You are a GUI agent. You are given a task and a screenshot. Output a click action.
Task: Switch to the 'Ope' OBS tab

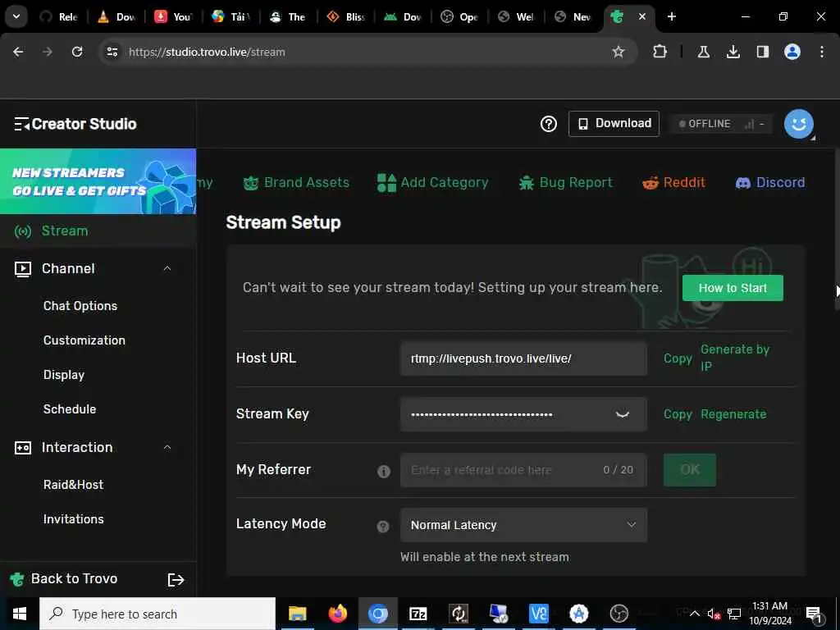(x=460, y=16)
